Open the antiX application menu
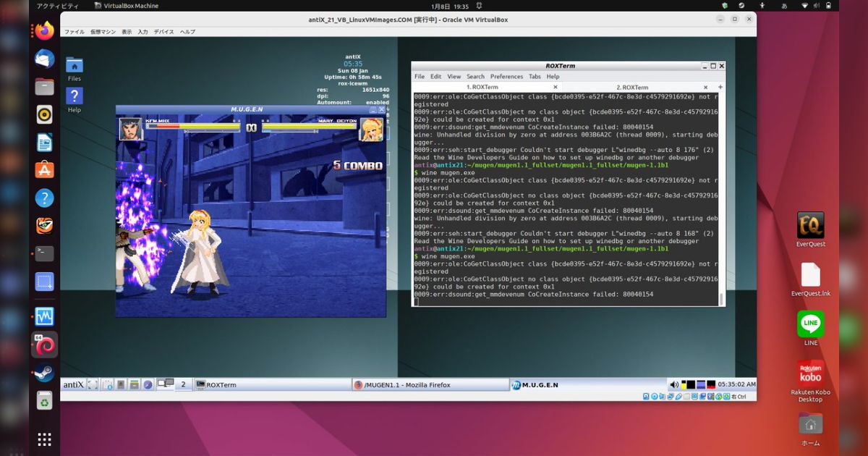 point(72,384)
